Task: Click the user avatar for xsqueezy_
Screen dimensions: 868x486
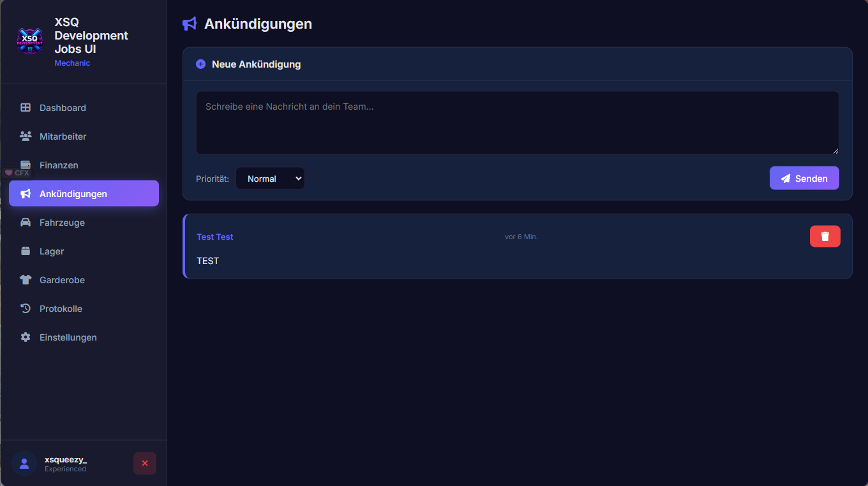Action: click(x=24, y=464)
